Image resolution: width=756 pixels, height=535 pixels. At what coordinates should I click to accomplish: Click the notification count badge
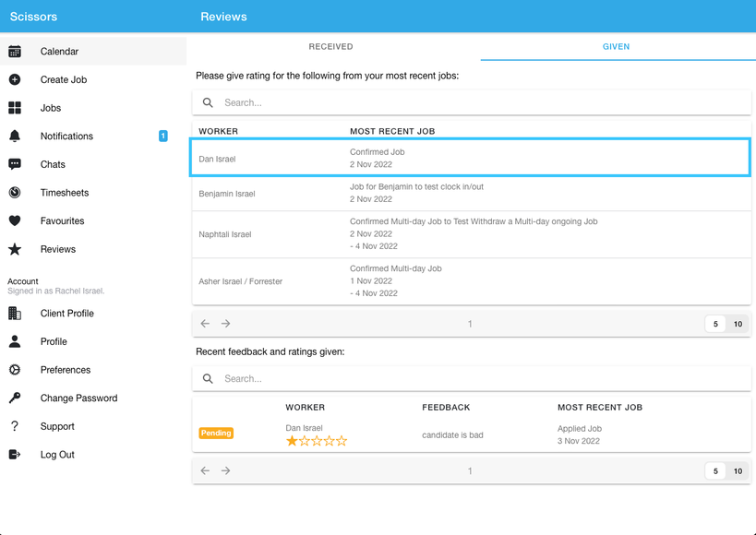click(x=163, y=137)
